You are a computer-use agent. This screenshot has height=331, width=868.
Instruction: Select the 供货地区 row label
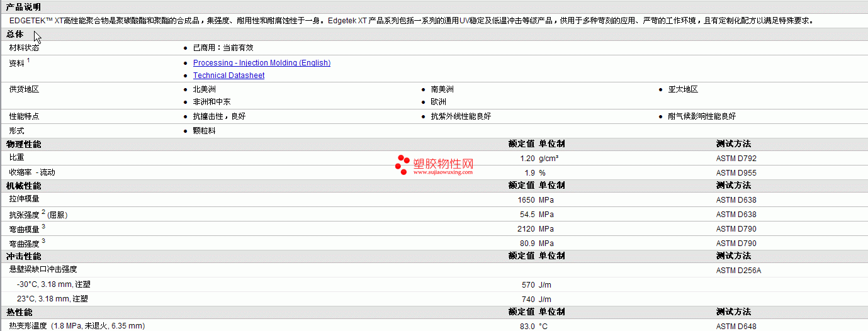(25, 89)
